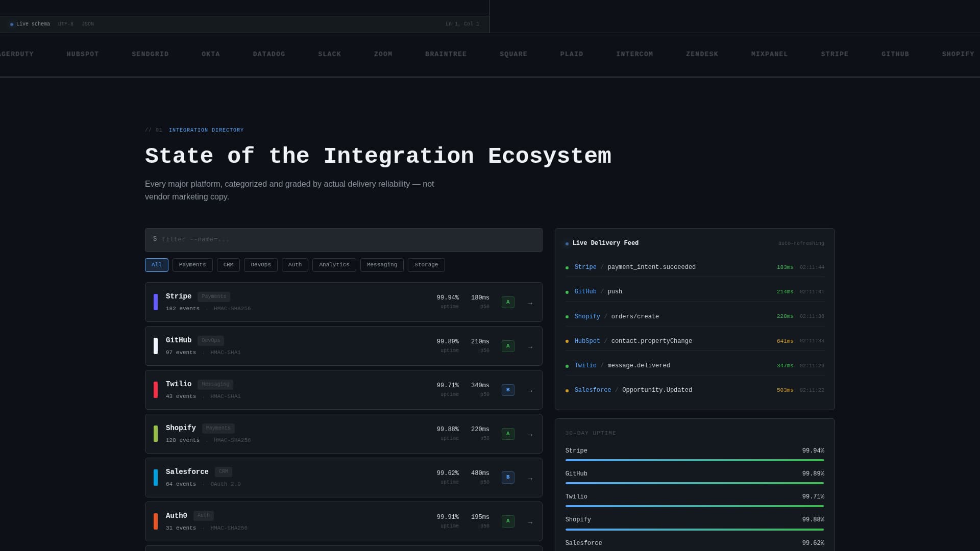980x551 pixels.
Task: Click the Live schema status dot
Action: [x=11, y=23]
